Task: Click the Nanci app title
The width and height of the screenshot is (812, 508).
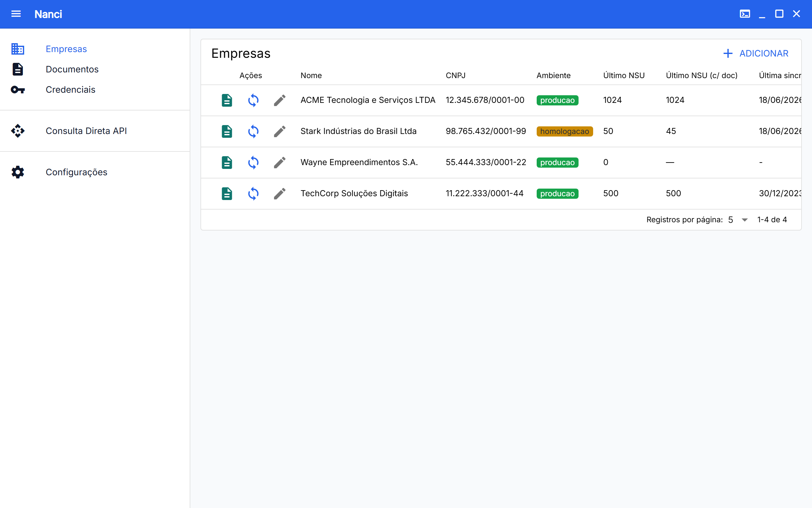Action: 48,14
